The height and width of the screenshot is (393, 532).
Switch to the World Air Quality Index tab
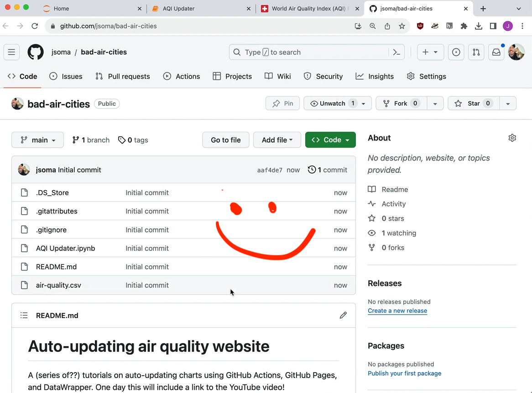pos(309,9)
